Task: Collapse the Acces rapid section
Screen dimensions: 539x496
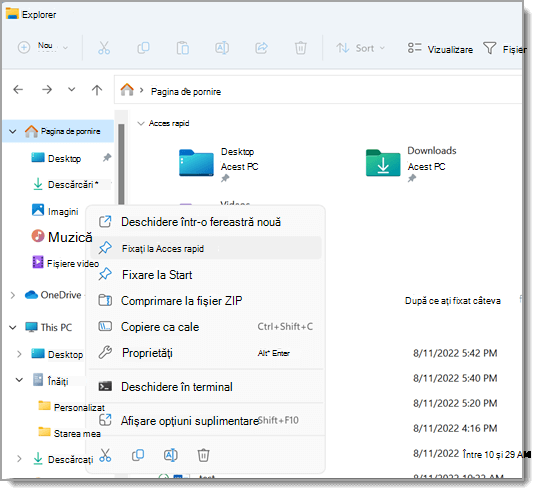Action: pyautogui.click(x=141, y=123)
